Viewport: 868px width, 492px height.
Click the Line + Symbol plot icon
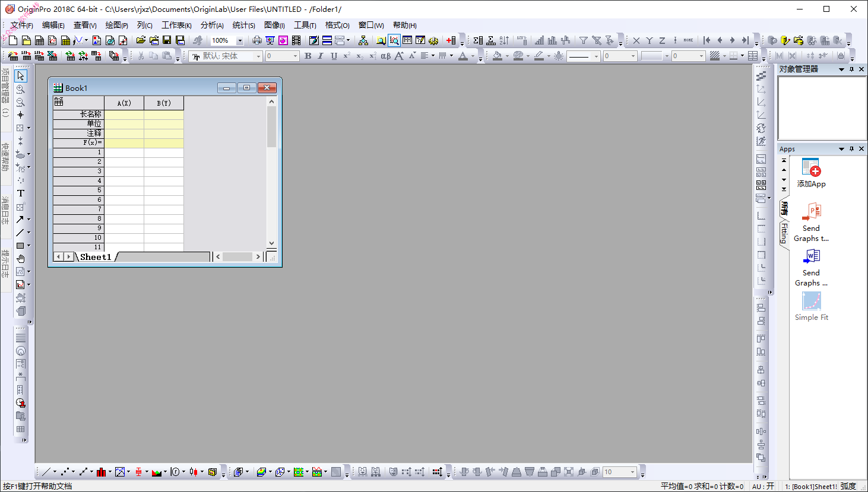click(84, 472)
